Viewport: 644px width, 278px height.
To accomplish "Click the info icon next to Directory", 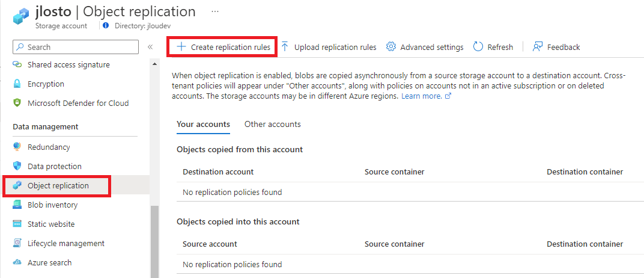I will click(106, 25).
